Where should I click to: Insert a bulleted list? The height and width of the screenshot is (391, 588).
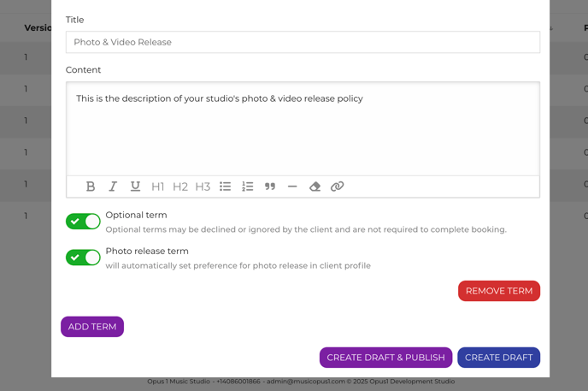click(225, 187)
